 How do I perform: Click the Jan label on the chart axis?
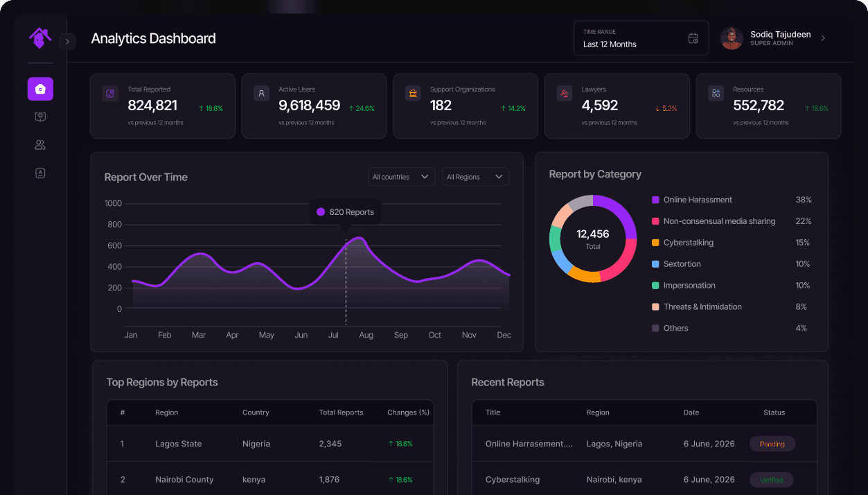pyautogui.click(x=131, y=335)
